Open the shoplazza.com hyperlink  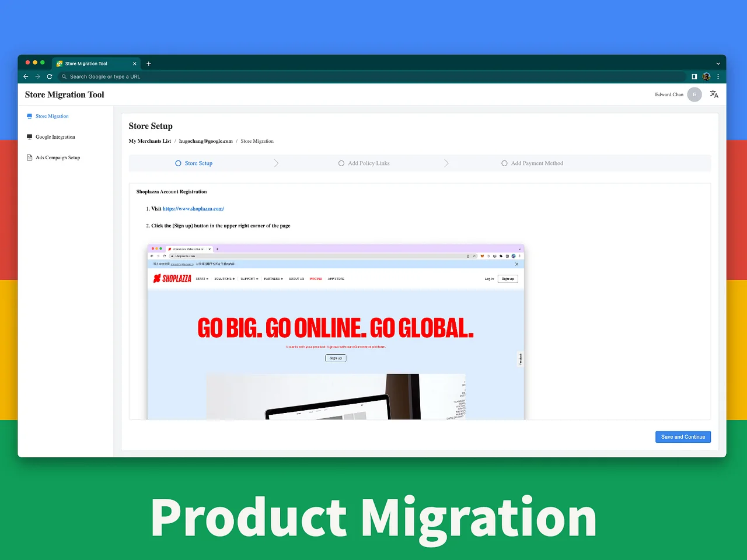(193, 209)
